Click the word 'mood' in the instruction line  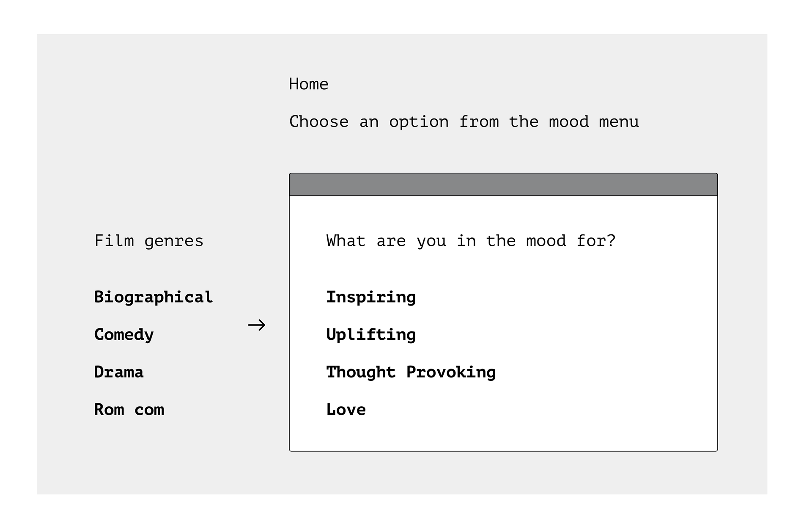click(x=569, y=122)
